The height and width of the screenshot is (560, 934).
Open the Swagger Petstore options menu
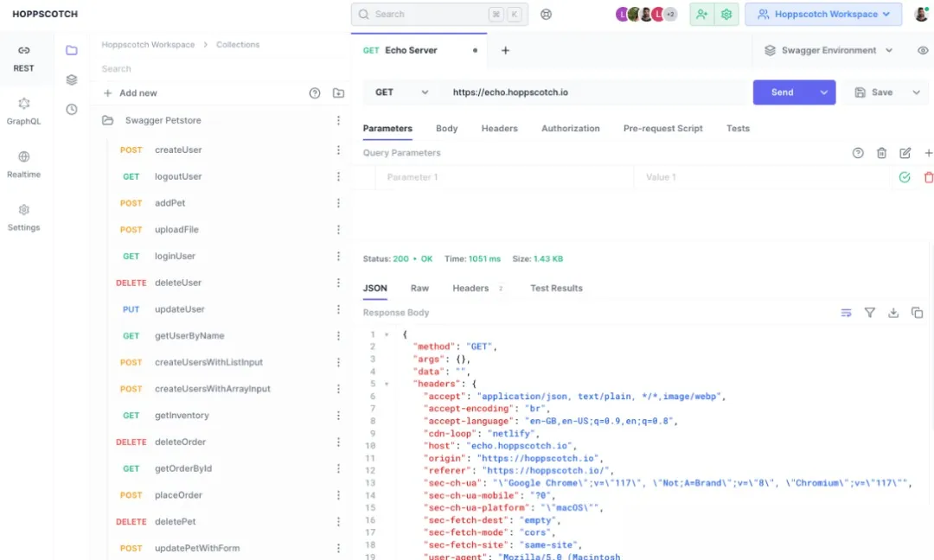pyautogui.click(x=338, y=120)
